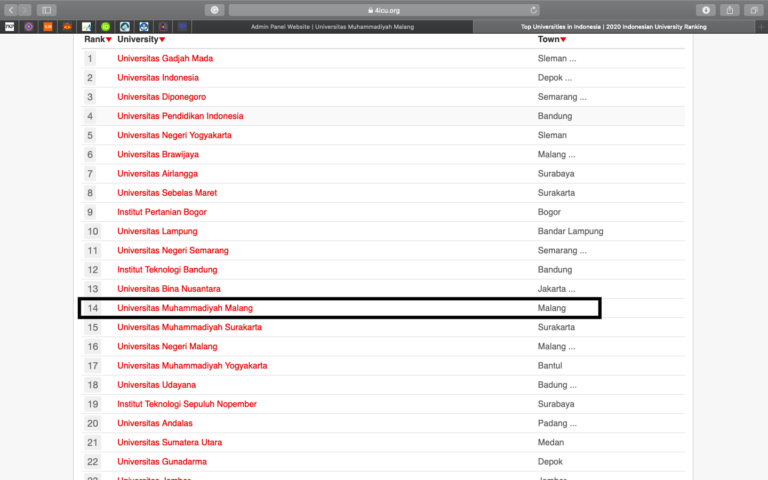Open the red emblem pinned tab

coord(67,27)
